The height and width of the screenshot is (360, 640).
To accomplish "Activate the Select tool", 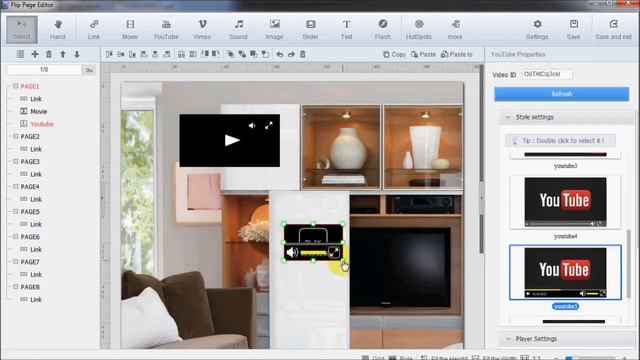I will coord(22,29).
